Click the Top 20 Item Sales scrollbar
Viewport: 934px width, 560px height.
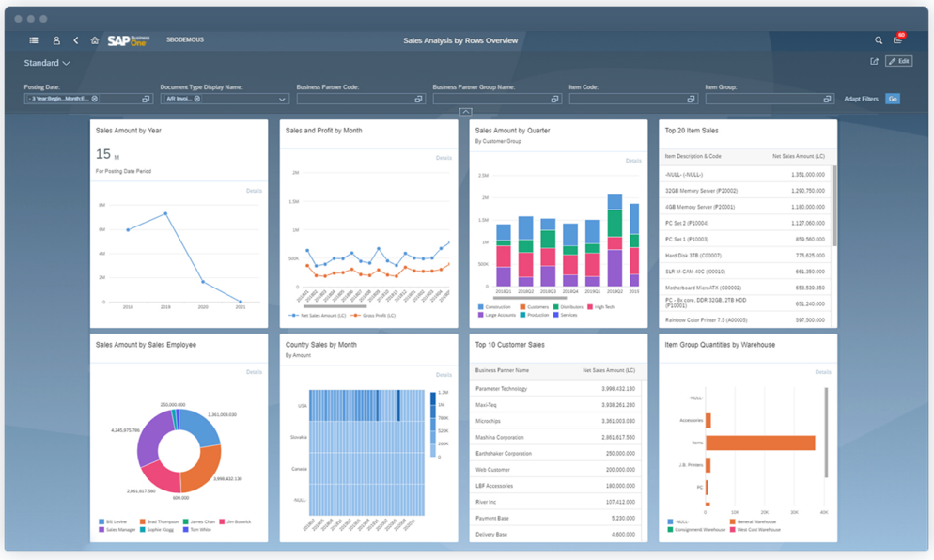(x=833, y=207)
